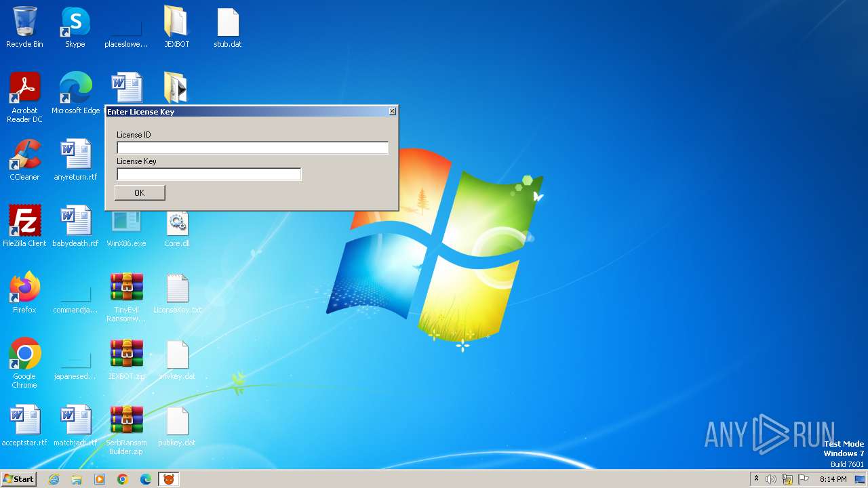Activate the running app taskbar button
Screen dimensions: 868x488
169,479
